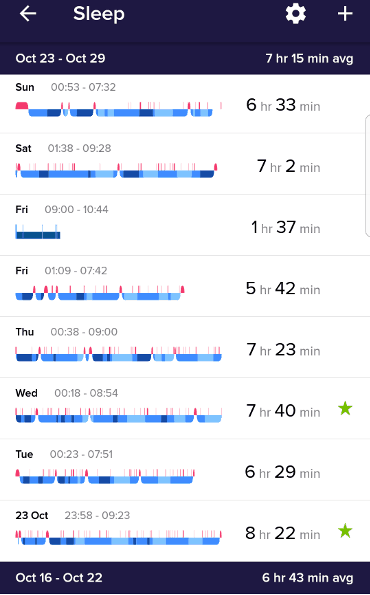Tap the Tue sleep stages graph

(x=105, y=477)
